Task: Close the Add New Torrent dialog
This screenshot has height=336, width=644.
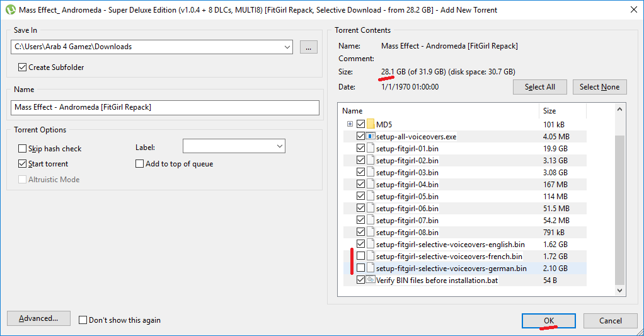Action: [x=634, y=9]
